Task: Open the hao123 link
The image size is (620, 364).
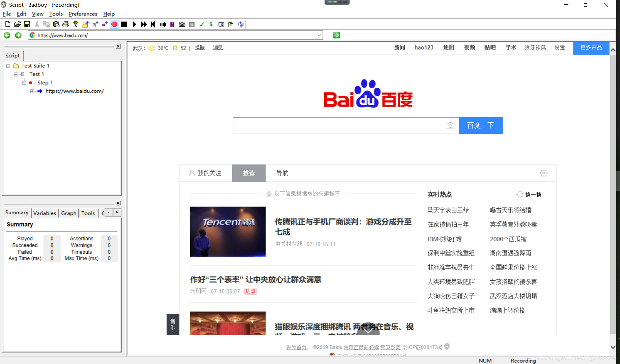Action: click(x=424, y=48)
